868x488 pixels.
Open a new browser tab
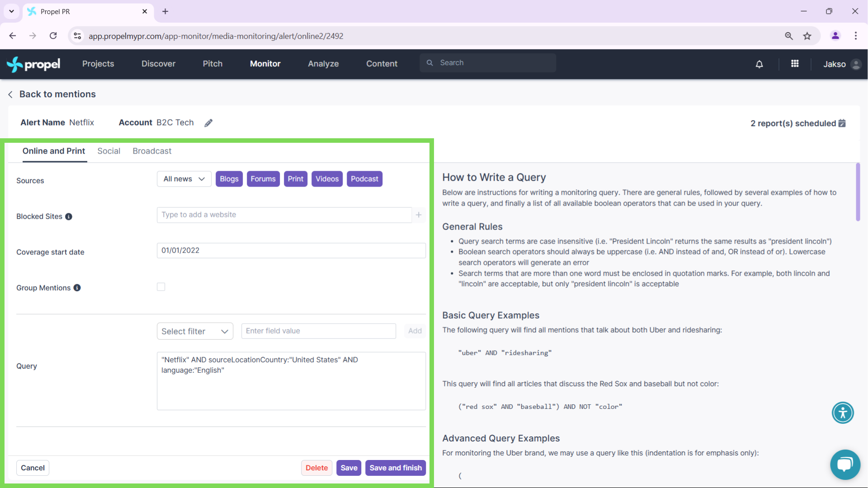tap(165, 11)
